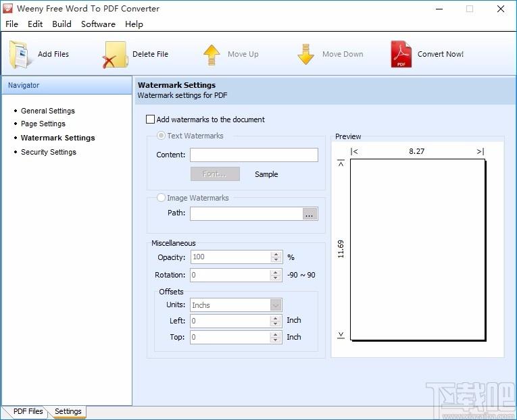Increase Opacity with the up arrow
Image resolution: width=517 pixels, height=420 pixels.
(x=276, y=255)
